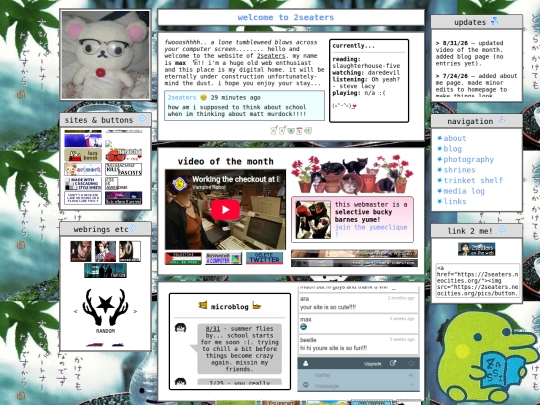This screenshot has height=405, width=540.
Task: Open the emoji picker in chatbox
Action: 305,385
